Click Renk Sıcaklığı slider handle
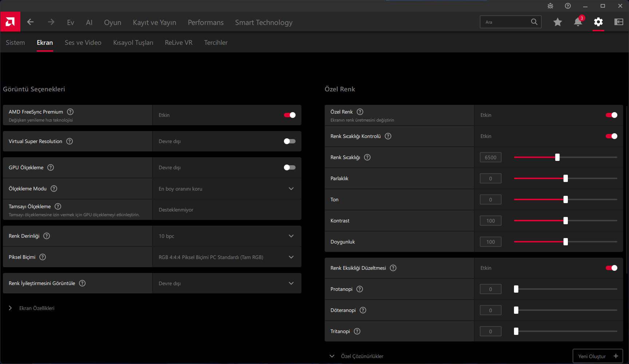The image size is (629, 364). click(557, 157)
